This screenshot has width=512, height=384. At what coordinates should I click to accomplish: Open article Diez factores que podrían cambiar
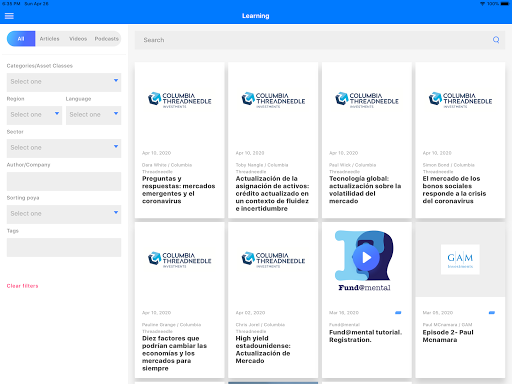175,353
